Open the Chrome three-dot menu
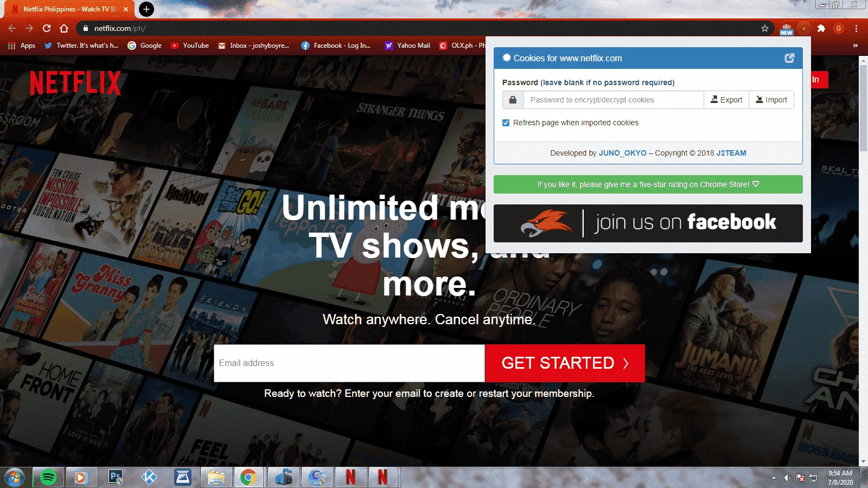Image resolution: width=868 pixels, height=488 pixels. click(x=856, y=28)
